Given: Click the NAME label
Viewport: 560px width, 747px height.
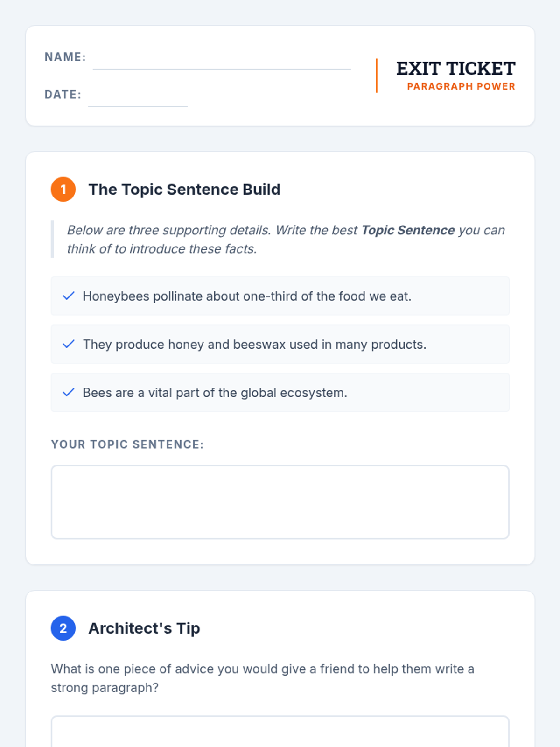Looking at the screenshot, I should coord(65,57).
